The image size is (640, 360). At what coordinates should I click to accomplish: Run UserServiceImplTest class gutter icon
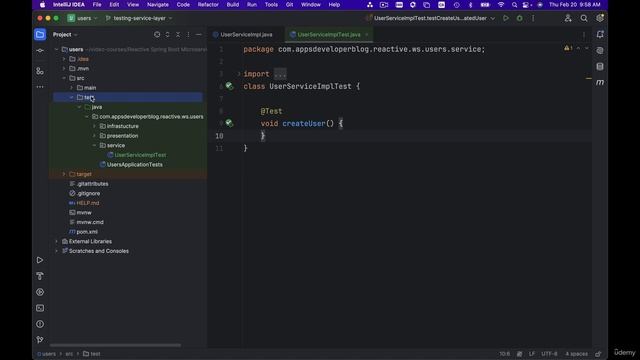tap(229, 86)
